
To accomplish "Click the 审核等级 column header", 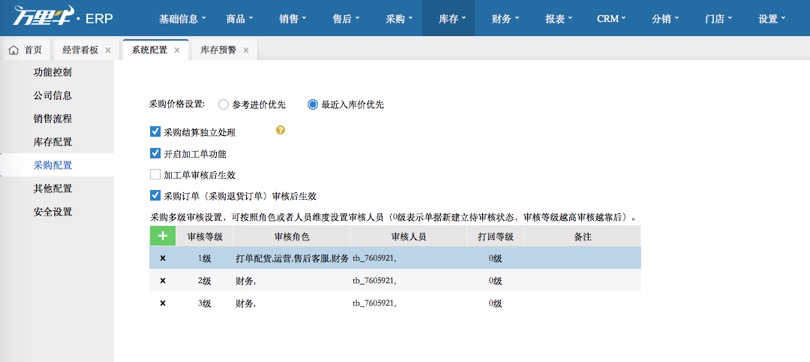I will click(x=205, y=237).
